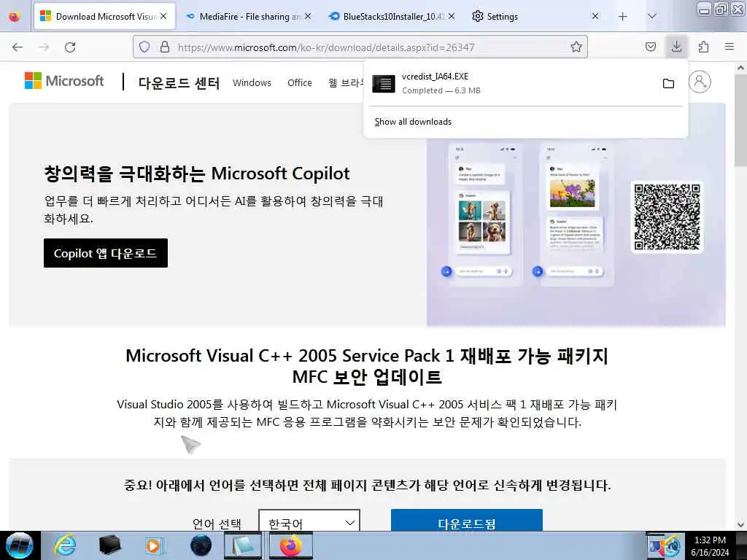
Task: Show vcredist_IA64.EXE in folder icon
Action: click(668, 83)
